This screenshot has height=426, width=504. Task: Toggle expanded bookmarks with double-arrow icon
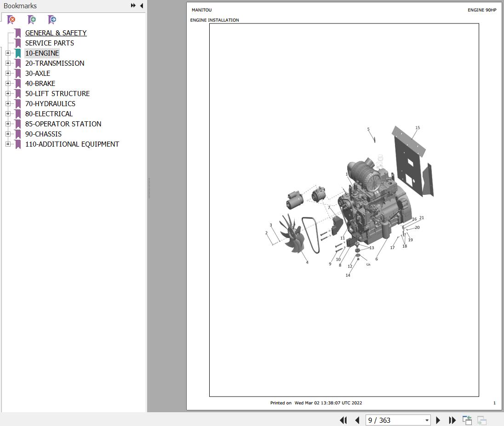(133, 5)
